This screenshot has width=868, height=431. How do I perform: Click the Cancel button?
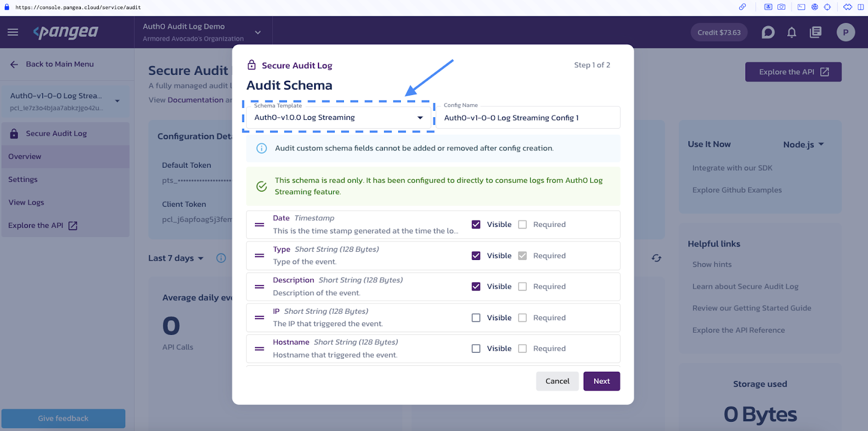coord(557,381)
